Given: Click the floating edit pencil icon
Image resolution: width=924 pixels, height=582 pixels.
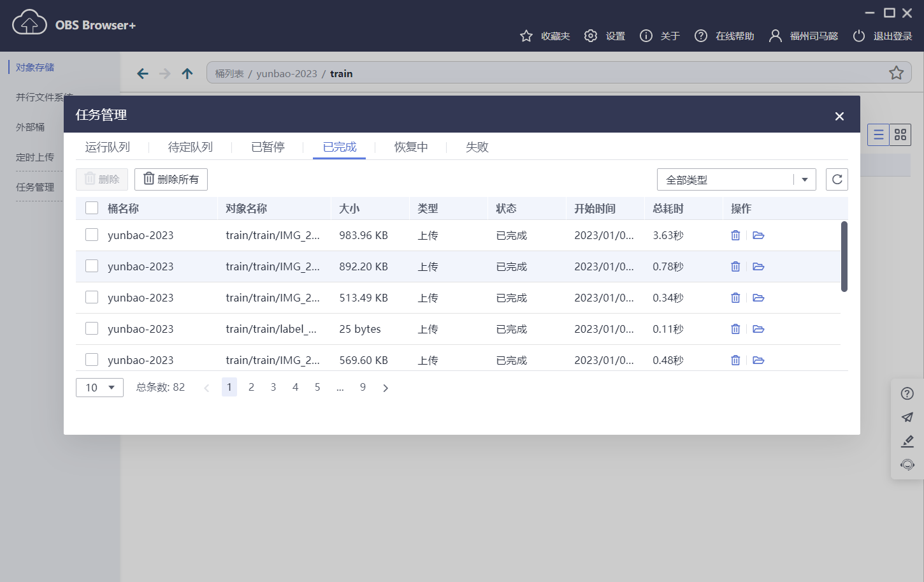Looking at the screenshot, I should (907, 441).
